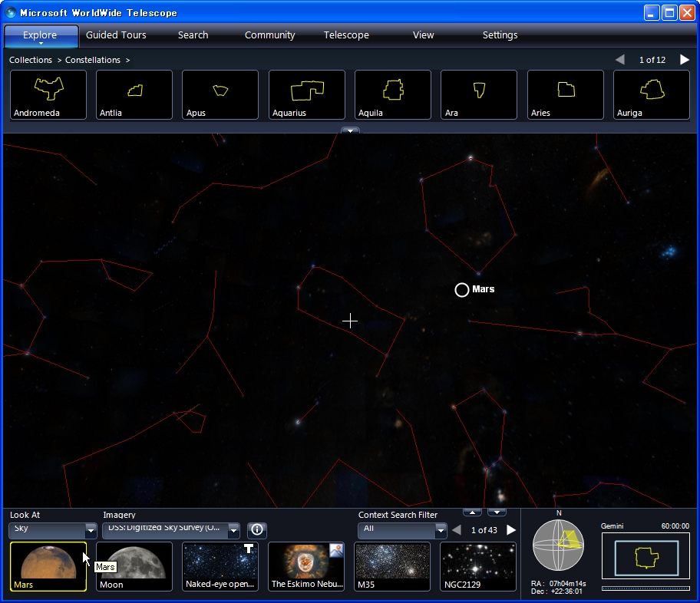The width and height of the screenshot is (700, 603).
Task: Select the Mars thumbnail in context results
Action: 48,566
